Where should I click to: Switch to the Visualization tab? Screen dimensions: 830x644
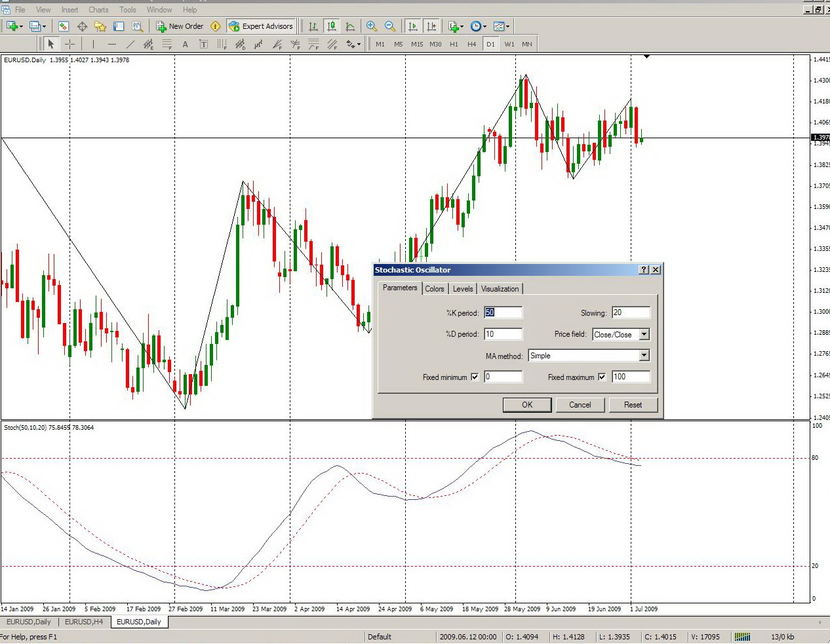[x=500, y=289]
